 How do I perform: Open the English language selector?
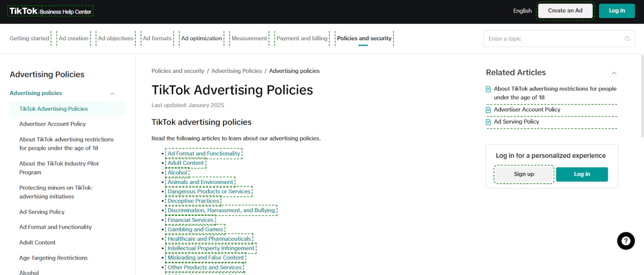tap(522, 11)
